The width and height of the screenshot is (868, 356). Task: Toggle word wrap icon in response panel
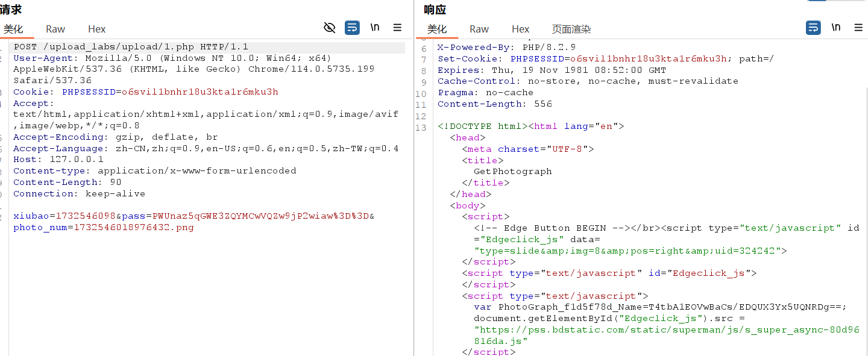[x=813, y=28]
